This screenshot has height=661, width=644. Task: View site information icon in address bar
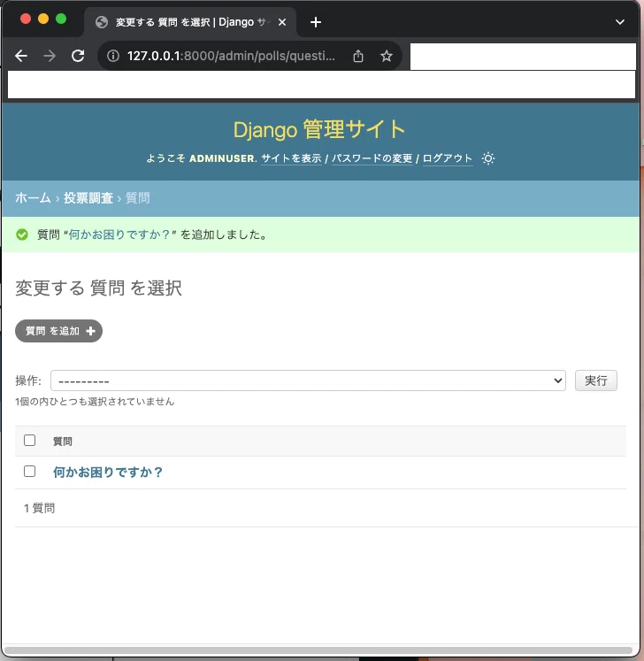pos(113,56)
